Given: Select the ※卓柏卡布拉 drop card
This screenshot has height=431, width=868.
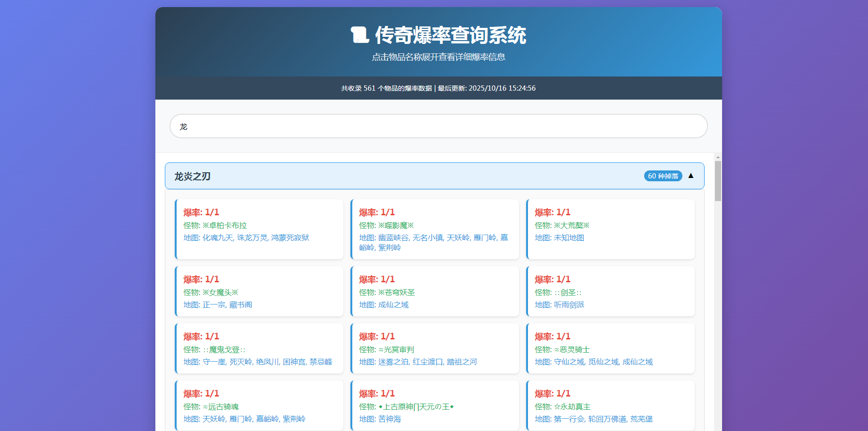Looking at the screenshot, I should coord(259,229).
